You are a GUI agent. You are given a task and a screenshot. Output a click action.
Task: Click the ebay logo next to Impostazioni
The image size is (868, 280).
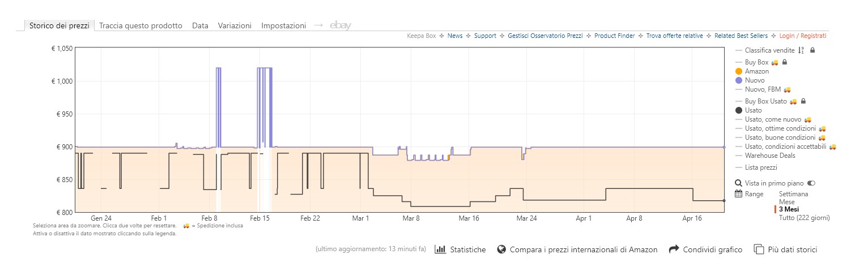341,25
